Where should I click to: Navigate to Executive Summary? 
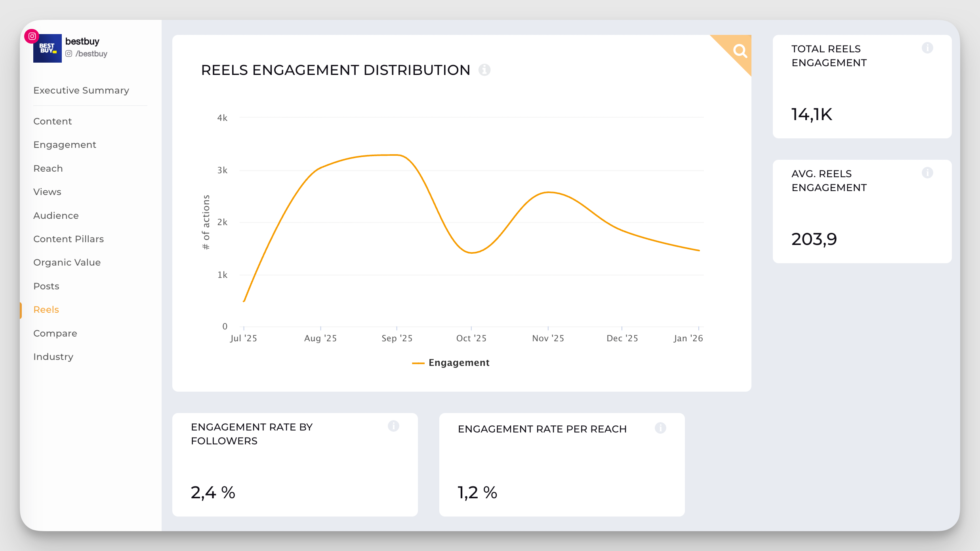(x=81, y=90)
